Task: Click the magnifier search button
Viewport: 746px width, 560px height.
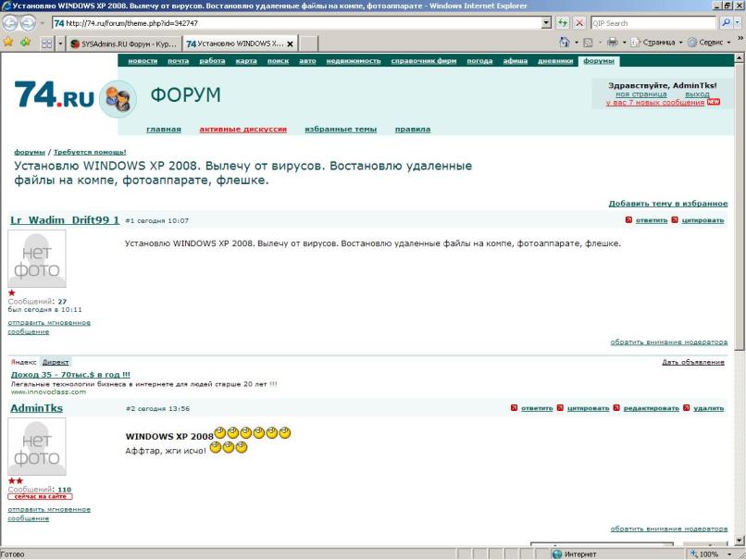Action: (726, 22)
